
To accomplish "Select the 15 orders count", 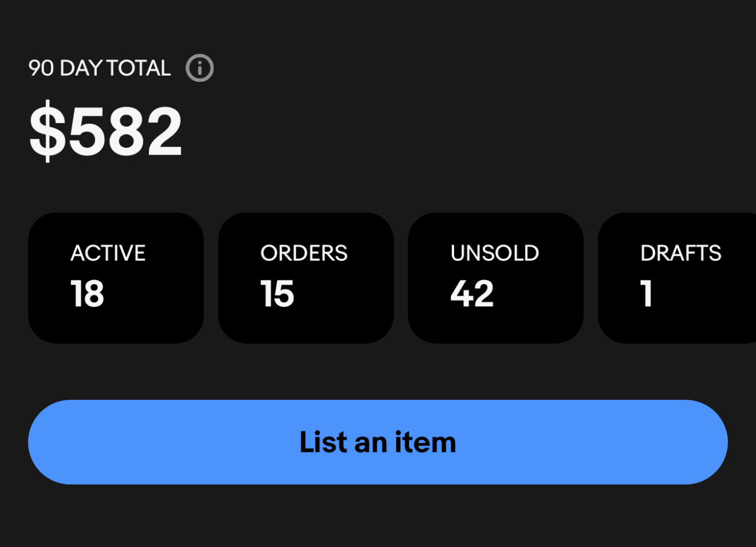I will (x=277, y=294).
